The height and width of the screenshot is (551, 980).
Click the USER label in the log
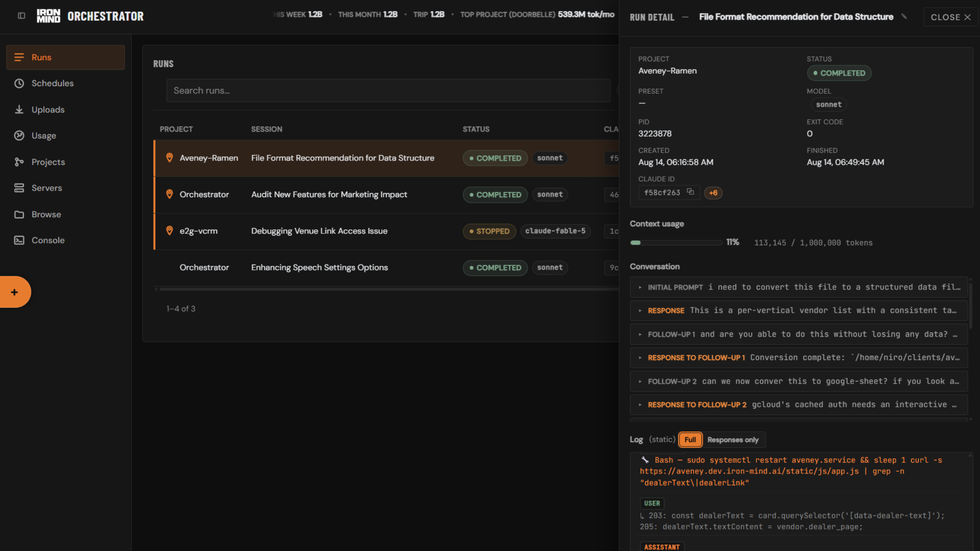[652, 503]
